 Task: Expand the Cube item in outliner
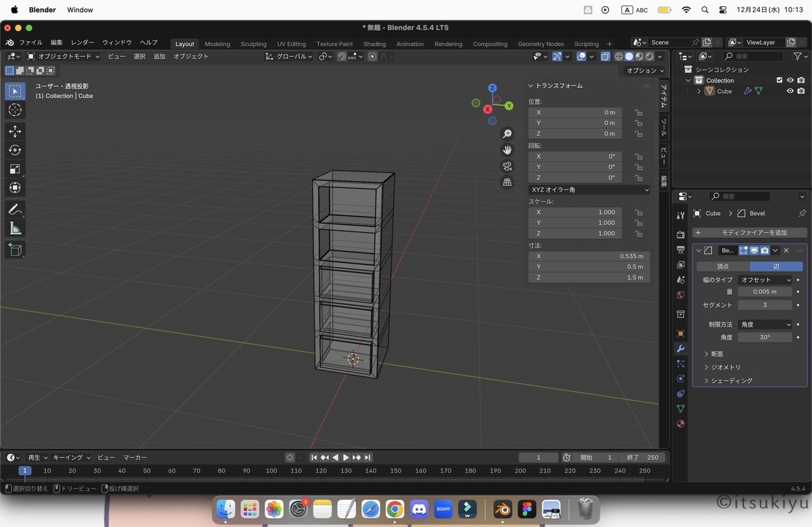pyautogui.click(x=699, y=91)
